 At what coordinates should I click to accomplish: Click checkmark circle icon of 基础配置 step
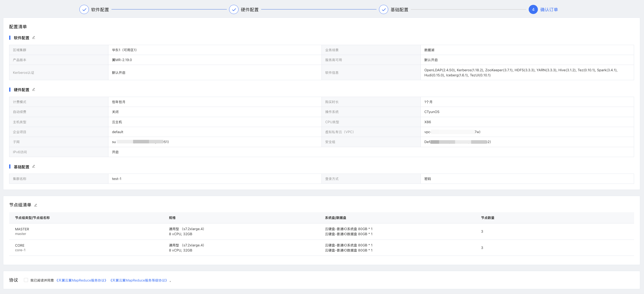coord(383,10)
